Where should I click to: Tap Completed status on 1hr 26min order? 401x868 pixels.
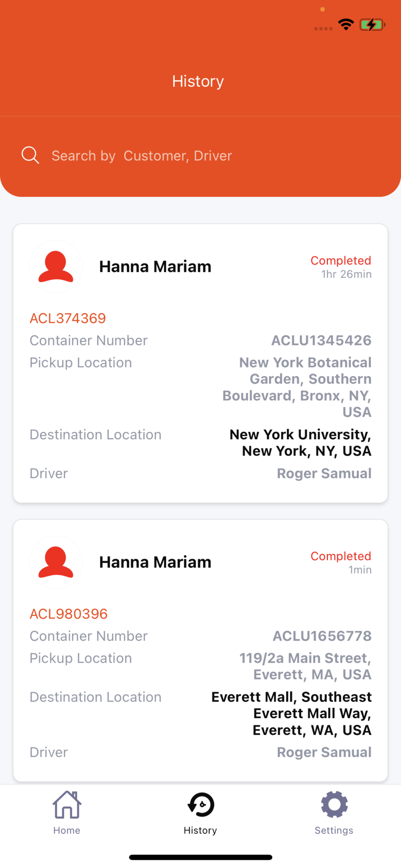click(x=341, y=260)
